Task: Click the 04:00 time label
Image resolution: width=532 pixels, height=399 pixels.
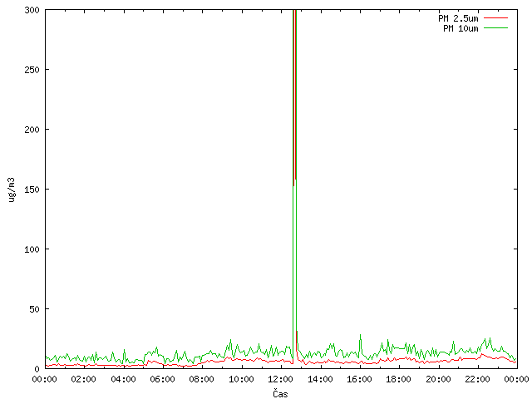Action: pos(123,379)
